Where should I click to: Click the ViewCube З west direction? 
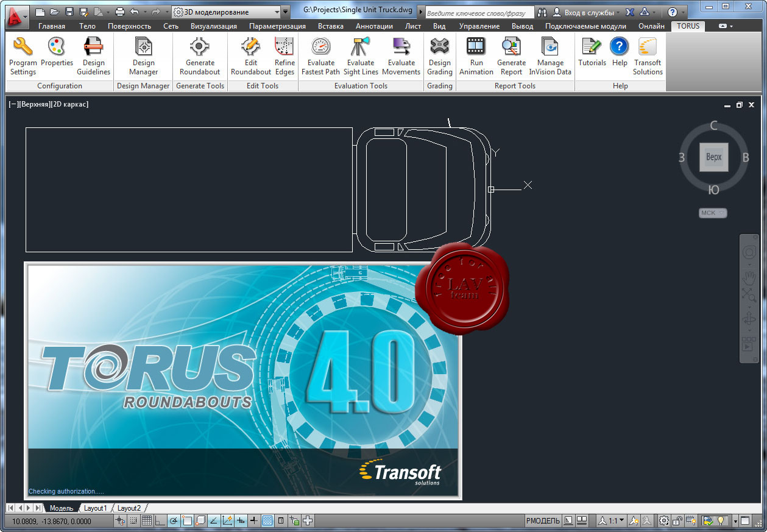coord(682,157)
